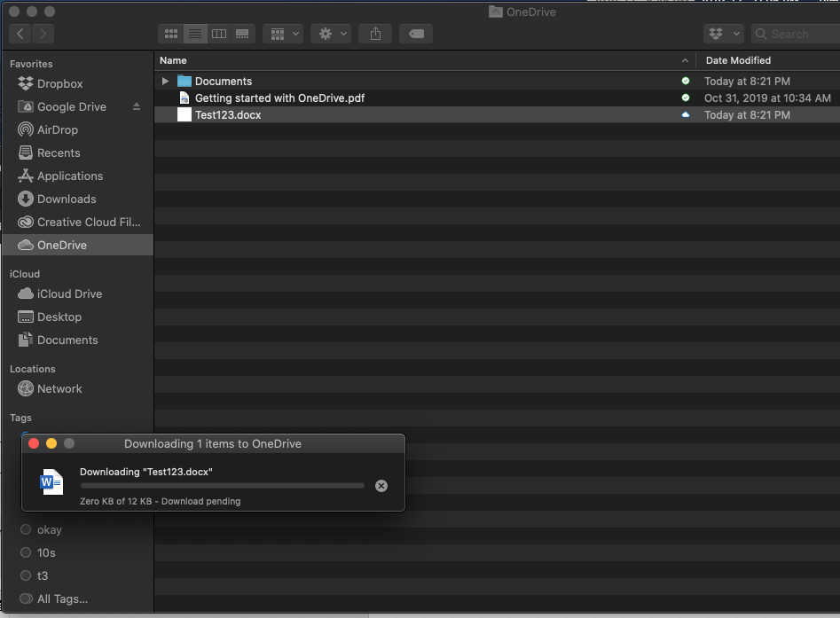Select the okay tag
Image resolution: width=840 pixels, height=618 pixels.
click(x=50, y=529)
